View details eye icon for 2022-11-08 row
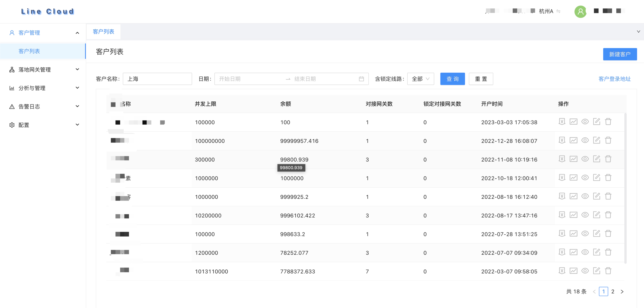The image size is (644, 308). point(585,159)
